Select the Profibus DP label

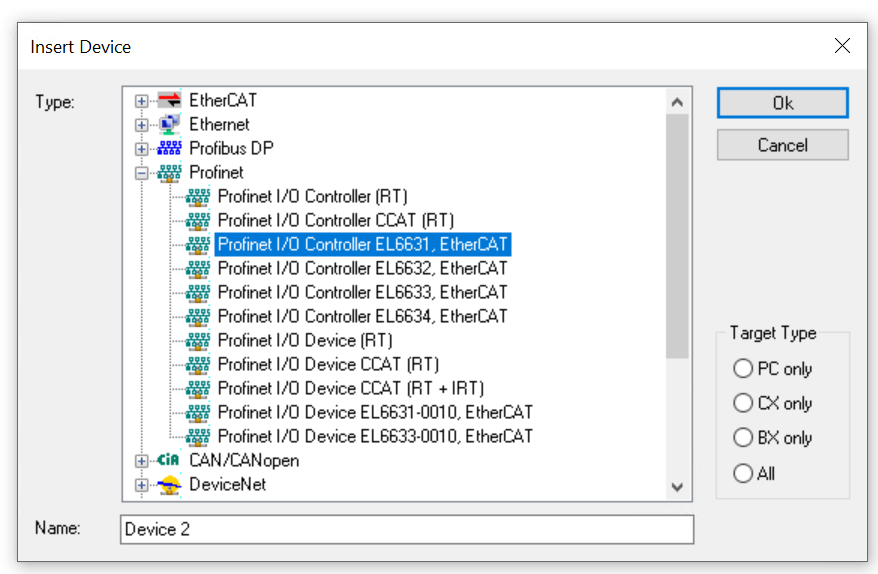point(231,148)
